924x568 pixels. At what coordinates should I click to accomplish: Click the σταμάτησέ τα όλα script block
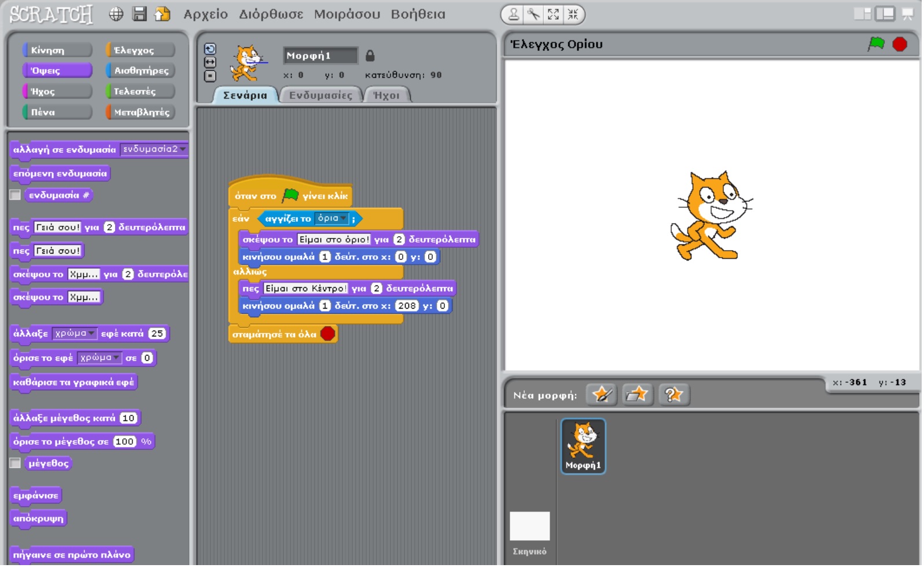click(x=283, y=334)
